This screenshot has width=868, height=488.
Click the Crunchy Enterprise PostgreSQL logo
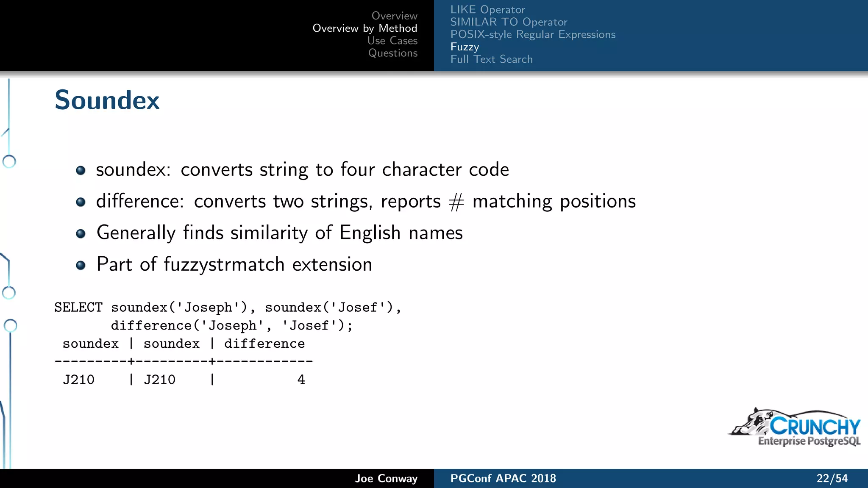tap(795, 427)
